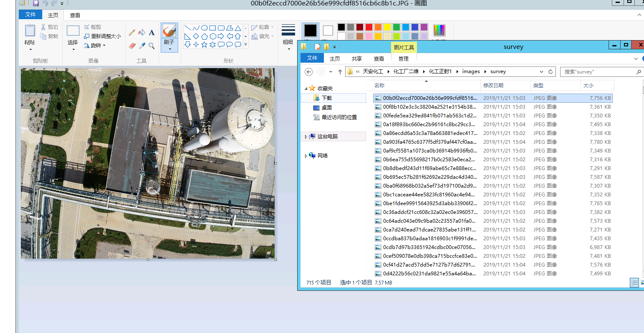This screenshot has width=644, height=333.
Task: Click the 重新调整大小 resize button
Action: click(x=103, y=36)
